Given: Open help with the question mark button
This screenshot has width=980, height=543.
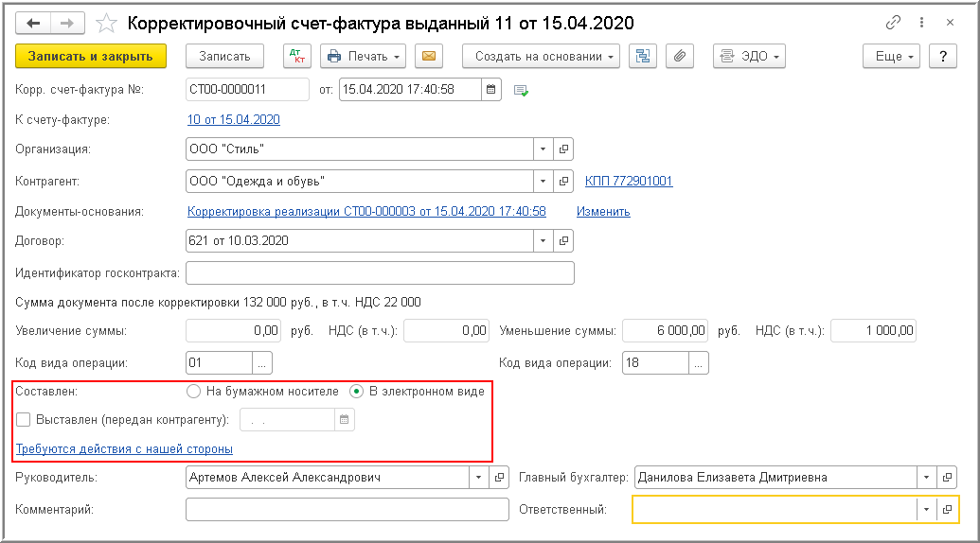Looking at the screenshot, I should point(943,56).
